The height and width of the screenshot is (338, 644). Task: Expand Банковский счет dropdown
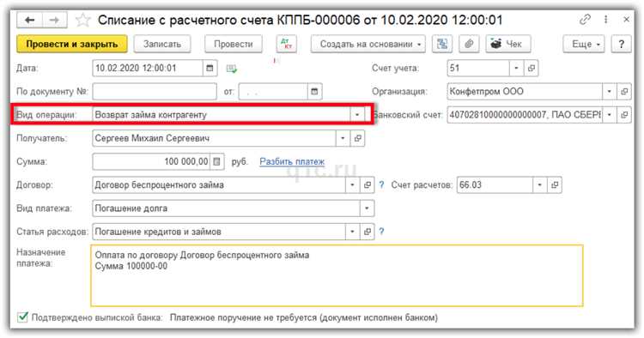[610, 115]
